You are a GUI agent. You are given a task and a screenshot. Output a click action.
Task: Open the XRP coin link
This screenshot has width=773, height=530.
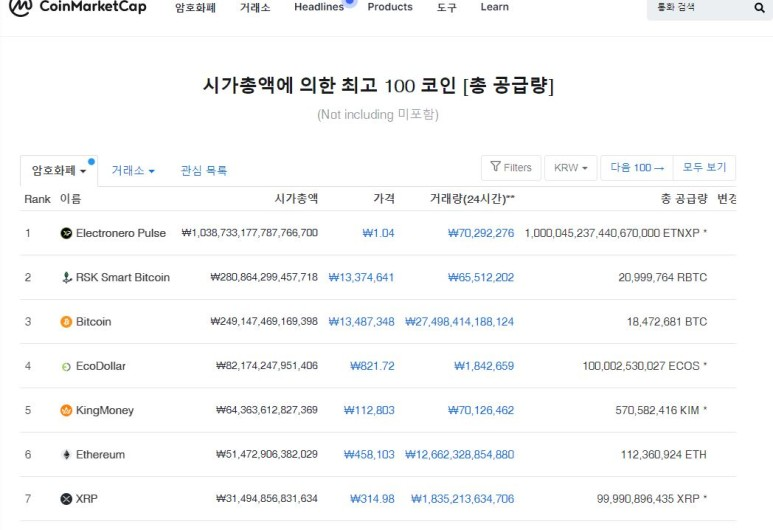click(87, 499)
